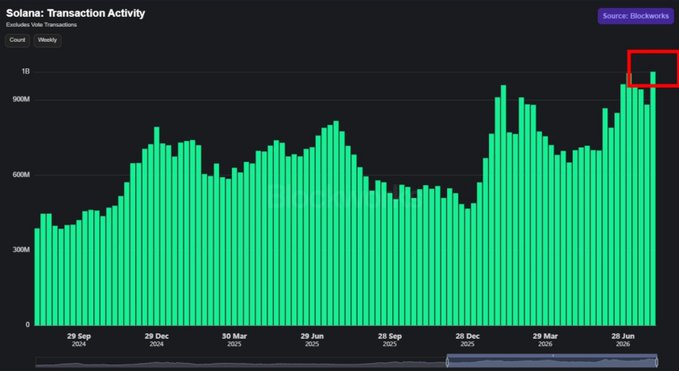This screenshot has height=371, width=679.
Task: Click the 900M y-axis label
Action: coord(22,100)
